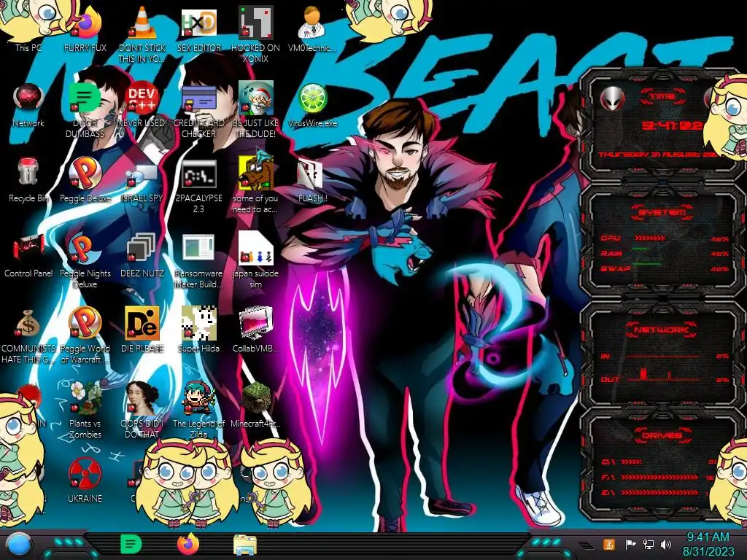Select the FLASH ! desktop icon
Viewport: 747px width, 560px height.
point(312,180)
